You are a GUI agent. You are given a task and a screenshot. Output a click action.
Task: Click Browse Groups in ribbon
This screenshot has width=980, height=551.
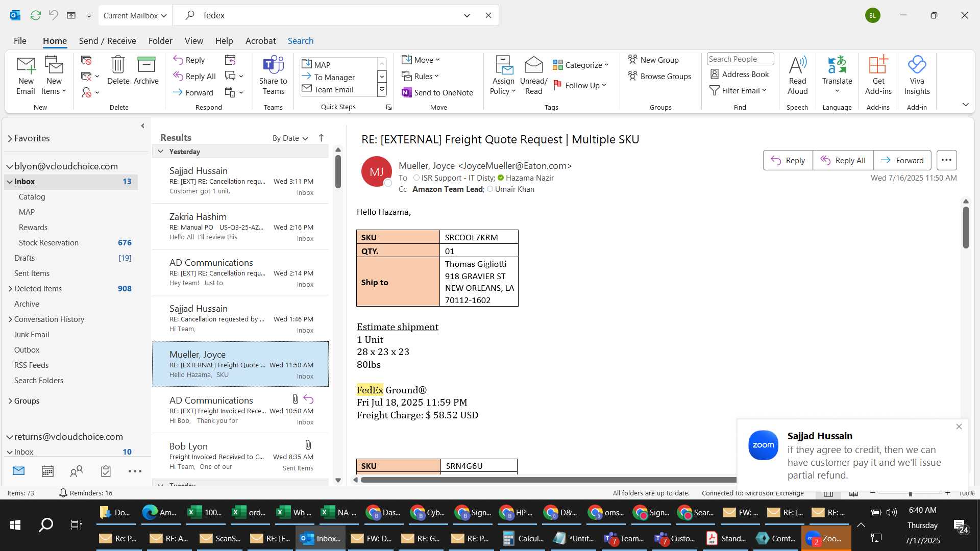click(x=659, y=76)
